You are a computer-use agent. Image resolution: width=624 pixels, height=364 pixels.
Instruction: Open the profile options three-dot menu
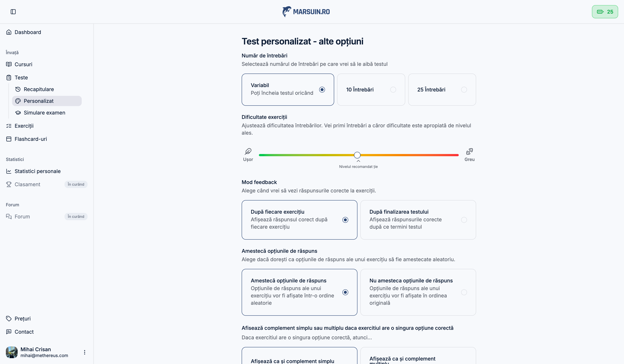click(x=84, y=352)
